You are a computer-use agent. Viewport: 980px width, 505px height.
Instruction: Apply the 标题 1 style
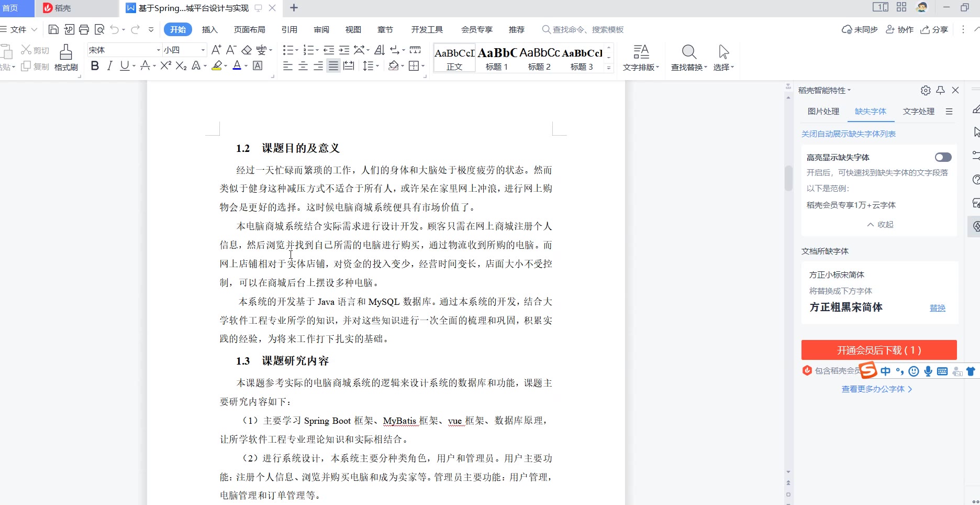coord(497,58)
